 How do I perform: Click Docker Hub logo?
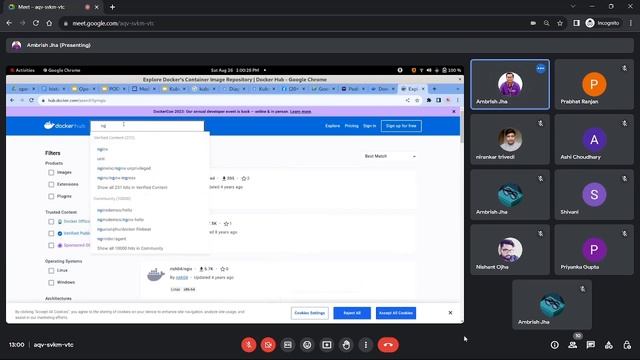(64, 126)
